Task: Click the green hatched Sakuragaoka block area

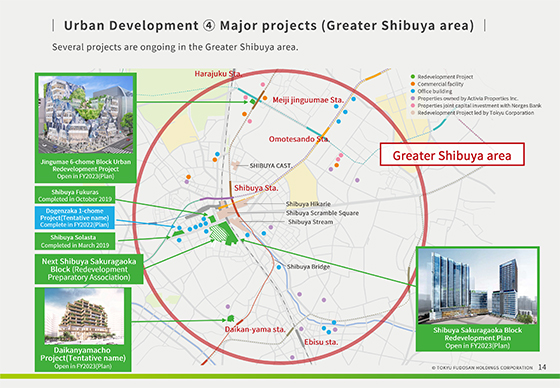Action: [219, 234]
